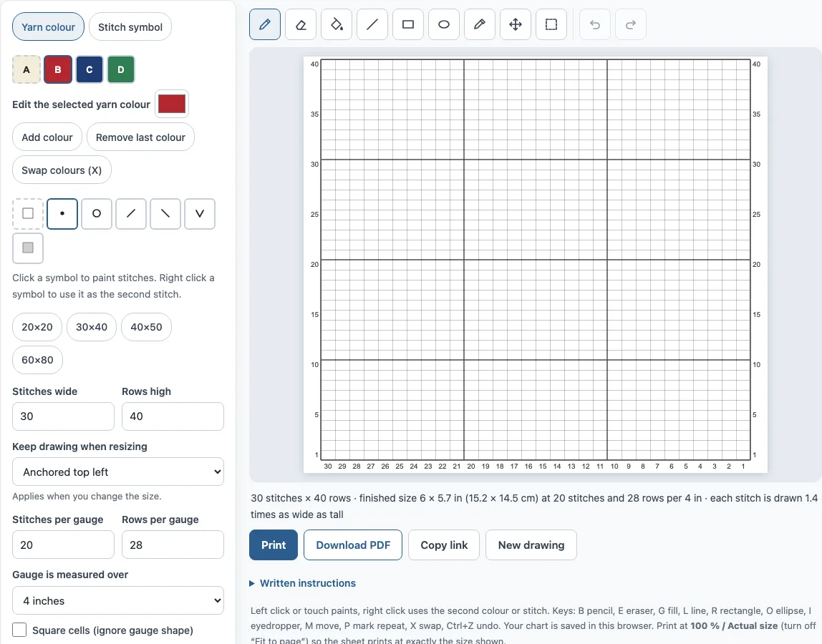
Task: Open the selected yarn colour picker
Action: click(x=172, y=104)
